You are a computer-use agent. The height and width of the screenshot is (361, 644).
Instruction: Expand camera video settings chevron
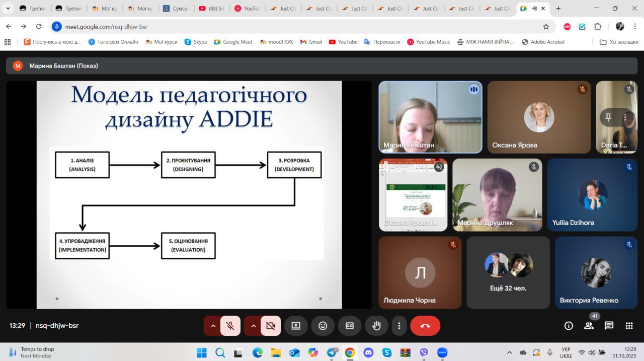tap(254, 326)
